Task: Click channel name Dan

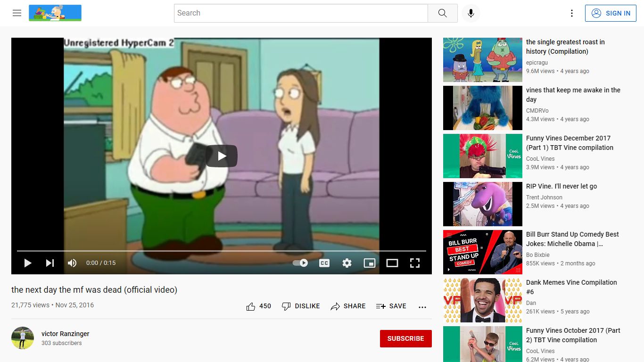Action: (531, 303)
